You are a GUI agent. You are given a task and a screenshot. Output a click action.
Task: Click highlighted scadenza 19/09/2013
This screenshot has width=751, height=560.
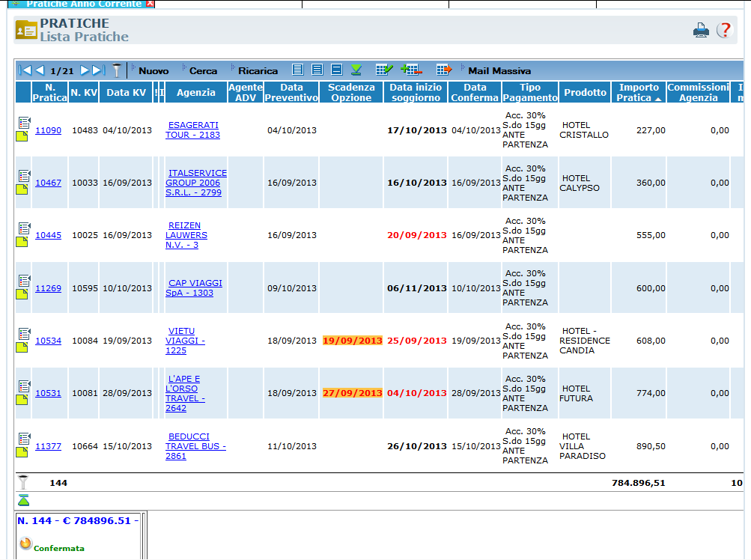tap(352, 341)
